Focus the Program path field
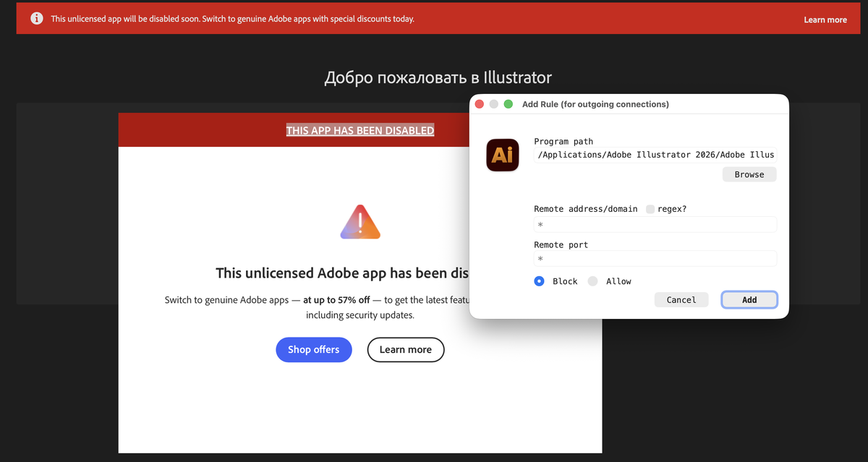Screen dimensions: 868x462 click(655, 155)
